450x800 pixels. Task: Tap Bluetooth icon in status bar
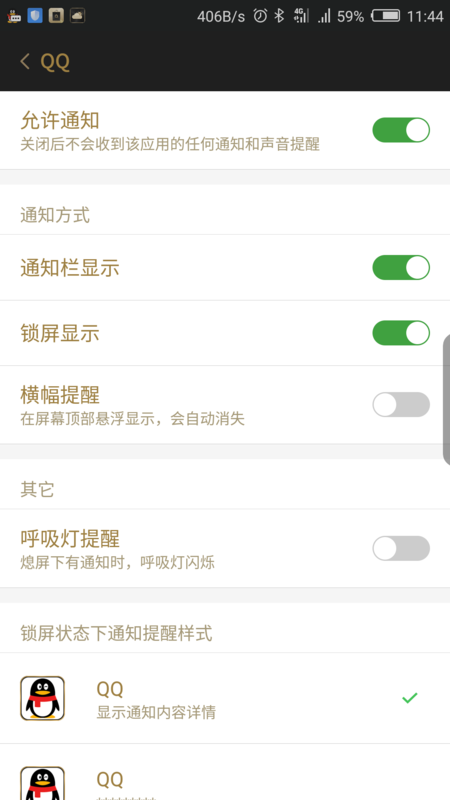tap(279, 16)
